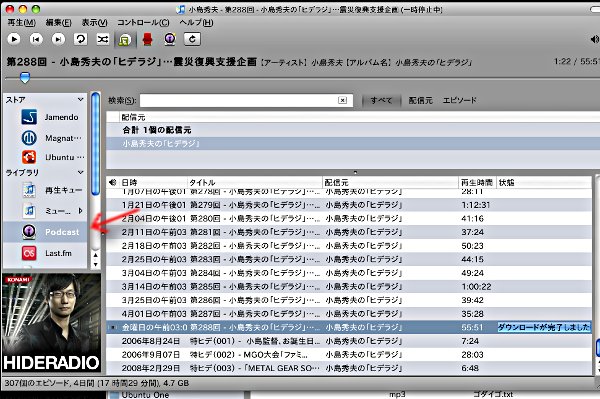This screenshot has height=399, width=600.
Task: Expand the ミュージック library arrow
Action: (x=80, y=210)
